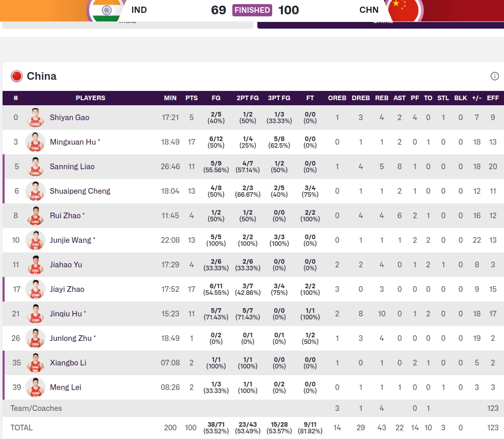Click the China flag icon in box score
This screenshot has height=439, width=504.
(17, 76)
